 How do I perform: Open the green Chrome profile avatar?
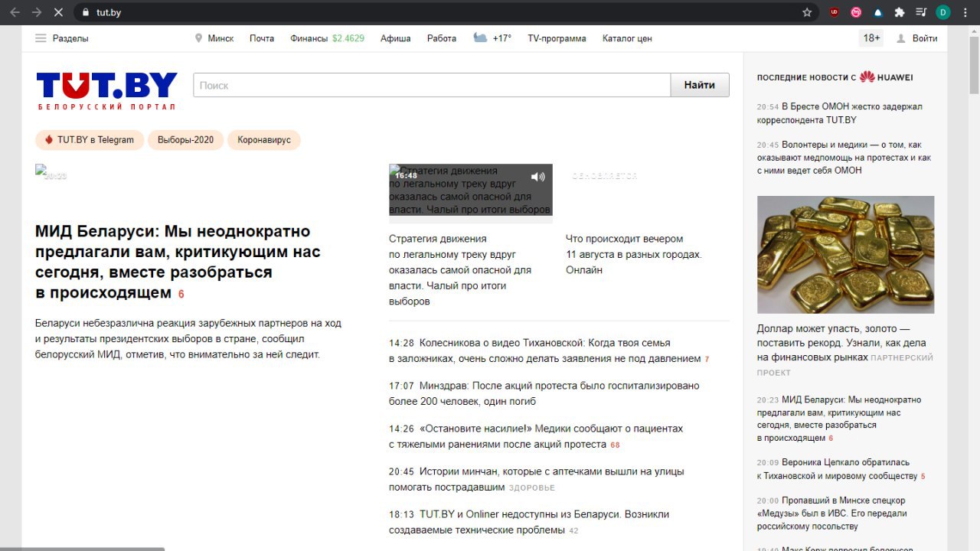click(943, 12)
